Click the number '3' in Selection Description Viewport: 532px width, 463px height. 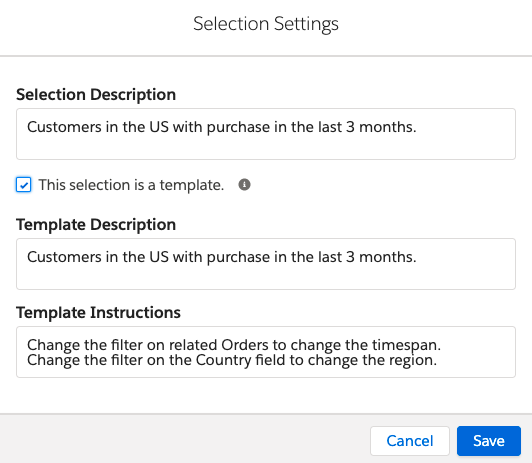(350, 127)
